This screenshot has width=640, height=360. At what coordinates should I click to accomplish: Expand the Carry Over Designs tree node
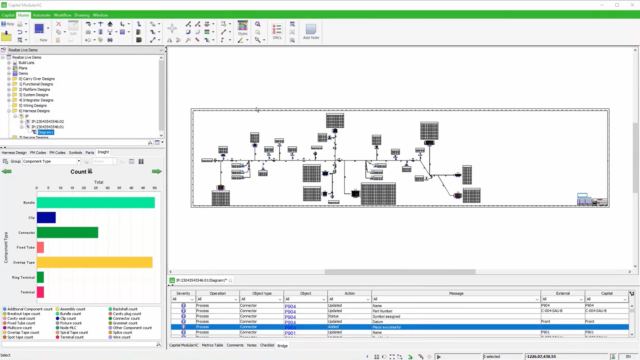pyautogui.click(x=9, y=79)
